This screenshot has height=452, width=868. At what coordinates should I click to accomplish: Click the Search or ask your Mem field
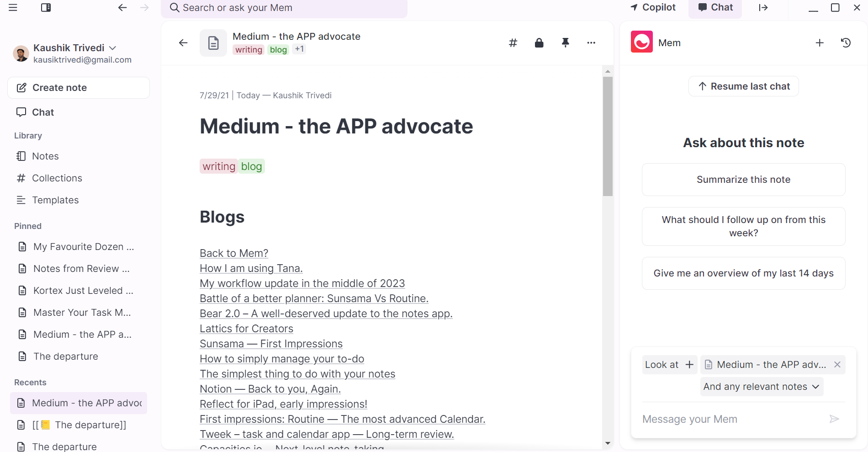(284, 8)
